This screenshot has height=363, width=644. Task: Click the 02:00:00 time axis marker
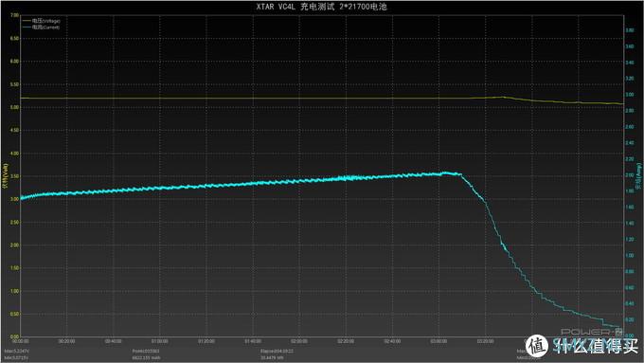tap(299, 341)
